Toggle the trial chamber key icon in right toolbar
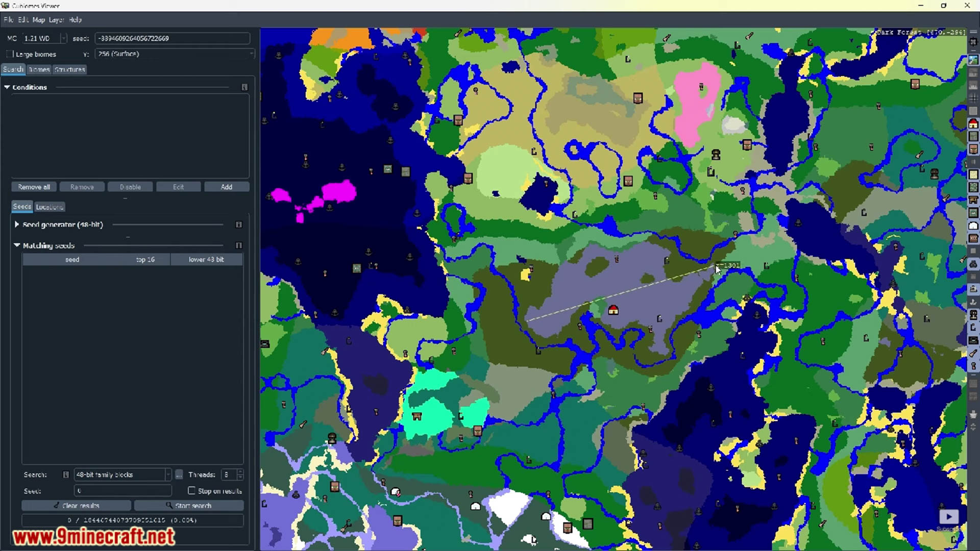The image size is (980, 551). (x=973, y=366)
